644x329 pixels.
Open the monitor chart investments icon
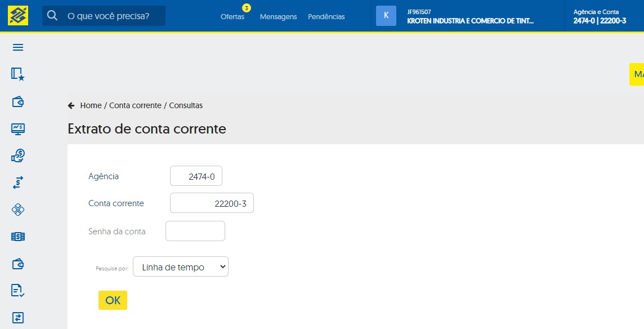pyautogui.click(x=18, y=129)
